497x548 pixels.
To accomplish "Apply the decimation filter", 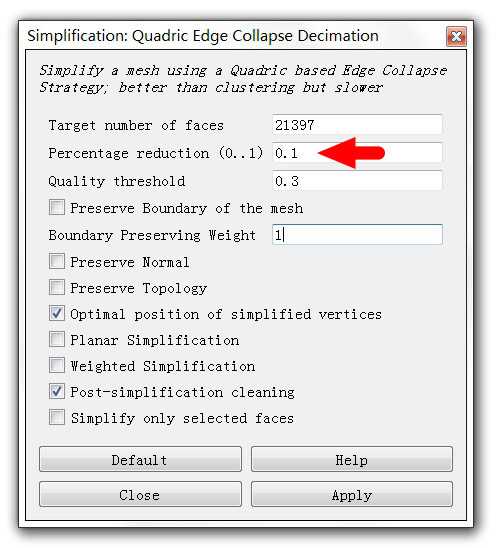I will pyautogui.click(x=352, y=495).
